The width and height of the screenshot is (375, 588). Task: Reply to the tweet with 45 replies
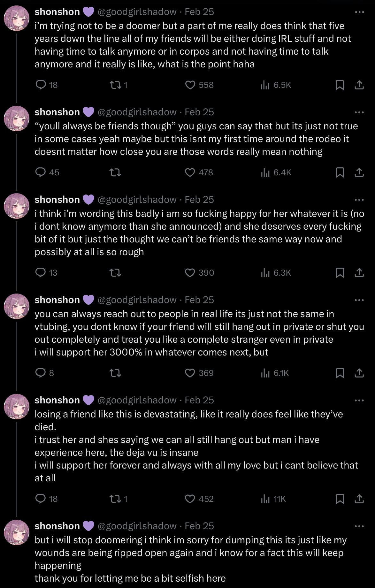pyautogui.click(x=41, y=172)
